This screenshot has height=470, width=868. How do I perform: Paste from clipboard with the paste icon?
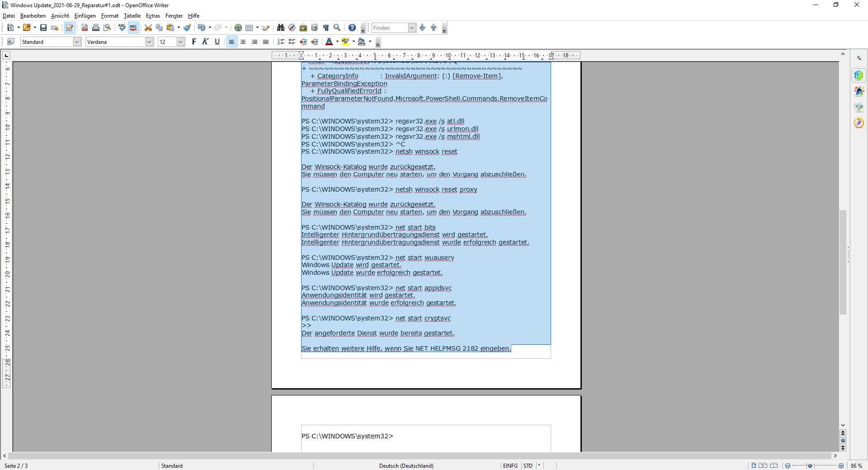pos(170,28)
